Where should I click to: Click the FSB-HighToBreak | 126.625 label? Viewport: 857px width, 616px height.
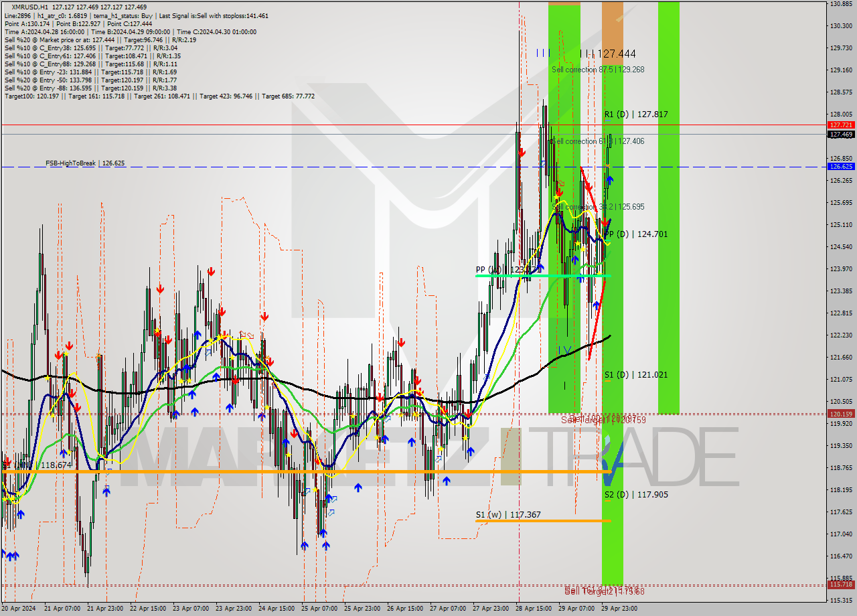pyautogui.click(x=85, y=163)
